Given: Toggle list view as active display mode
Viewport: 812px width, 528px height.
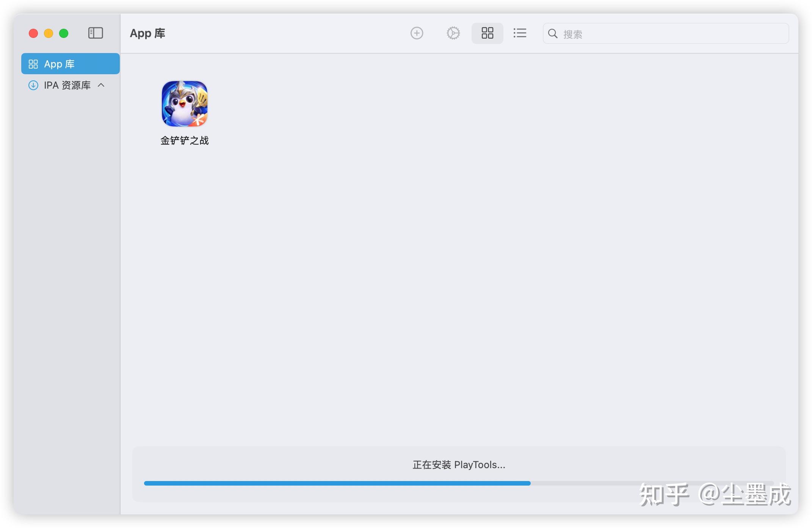Looking at the screenshot, I should click(519, 33).
